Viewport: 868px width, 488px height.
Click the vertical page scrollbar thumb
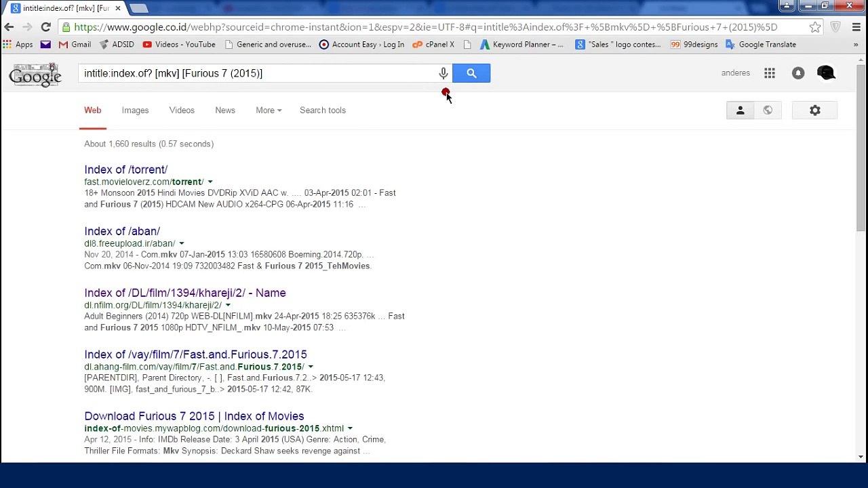tap(861, 148)
